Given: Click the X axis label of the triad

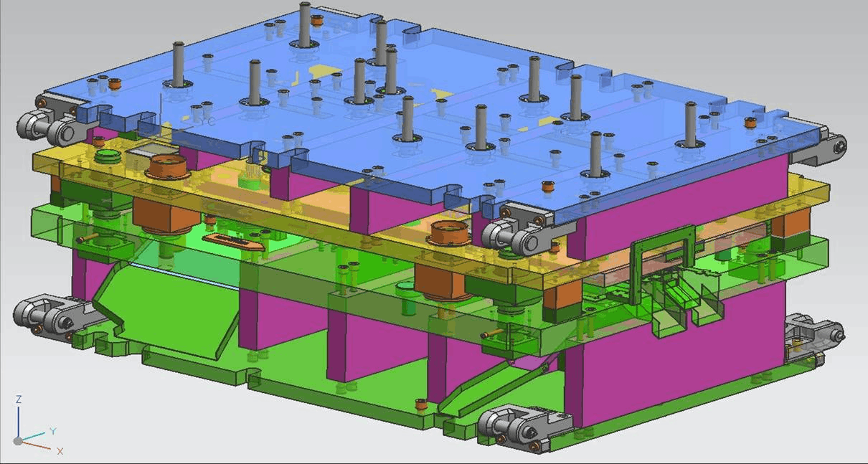Looking at the screenshot, I should click(60, 451).
